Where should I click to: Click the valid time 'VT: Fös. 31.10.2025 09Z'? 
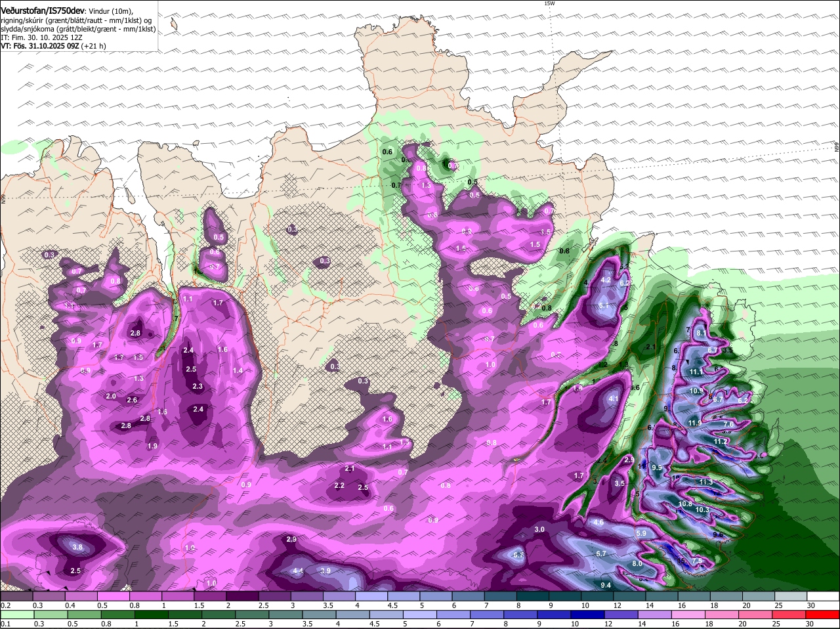(41, 46)
